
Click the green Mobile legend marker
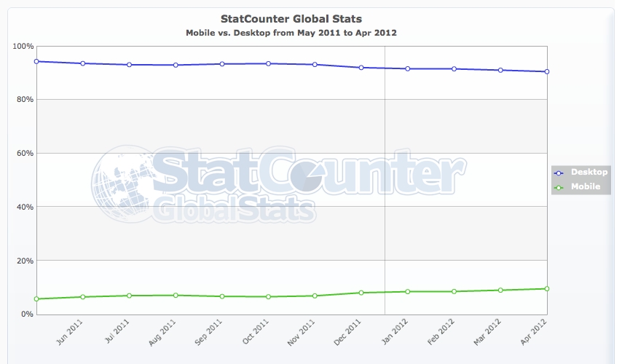pos(559,188)
